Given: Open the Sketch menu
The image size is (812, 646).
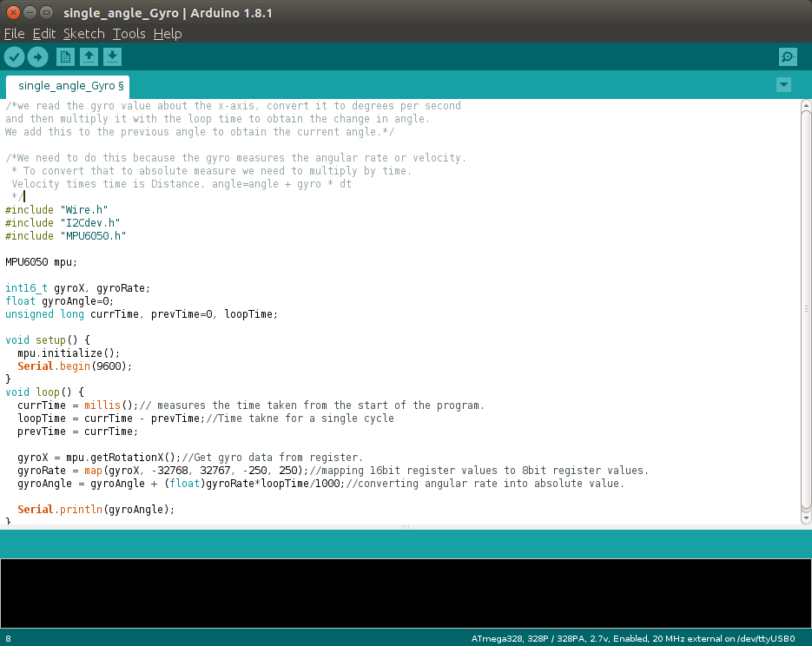Looking at the screenshot, I should click(84, 34).
